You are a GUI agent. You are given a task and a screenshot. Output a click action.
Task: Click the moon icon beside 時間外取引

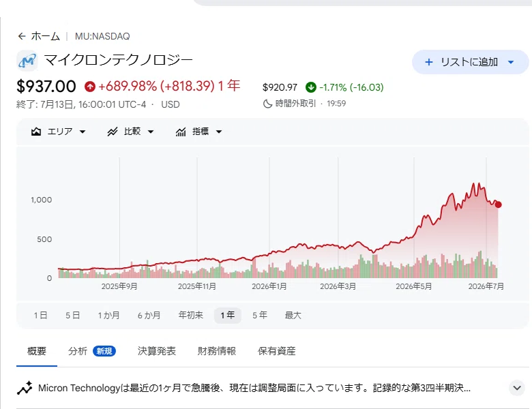point(267,104)
